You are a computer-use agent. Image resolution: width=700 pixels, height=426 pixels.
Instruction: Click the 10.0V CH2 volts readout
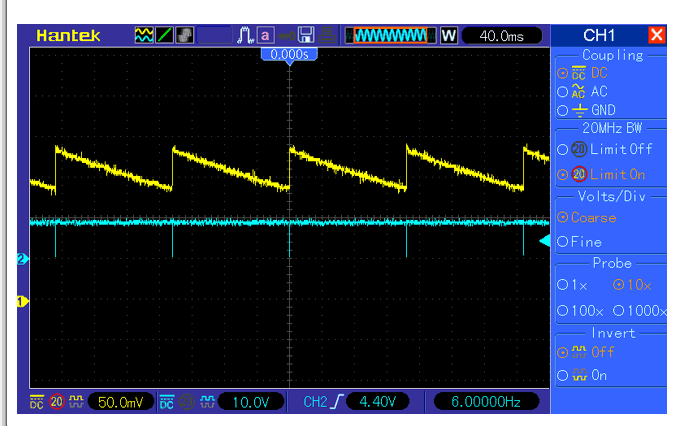(x=251, y=402)
